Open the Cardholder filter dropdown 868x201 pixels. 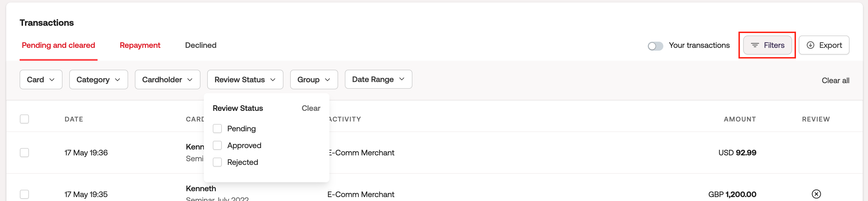[167, 80]
